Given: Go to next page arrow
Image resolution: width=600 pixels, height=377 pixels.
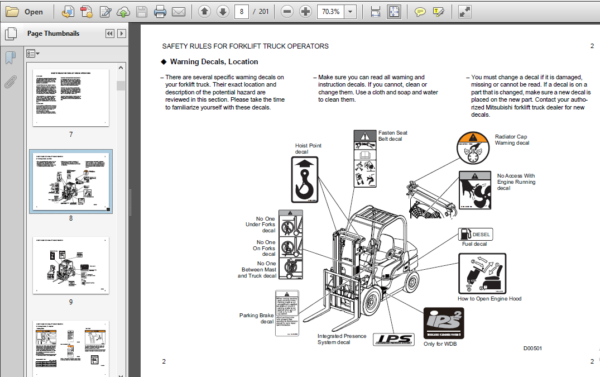Looking at the screenshot, I should 223,12.
